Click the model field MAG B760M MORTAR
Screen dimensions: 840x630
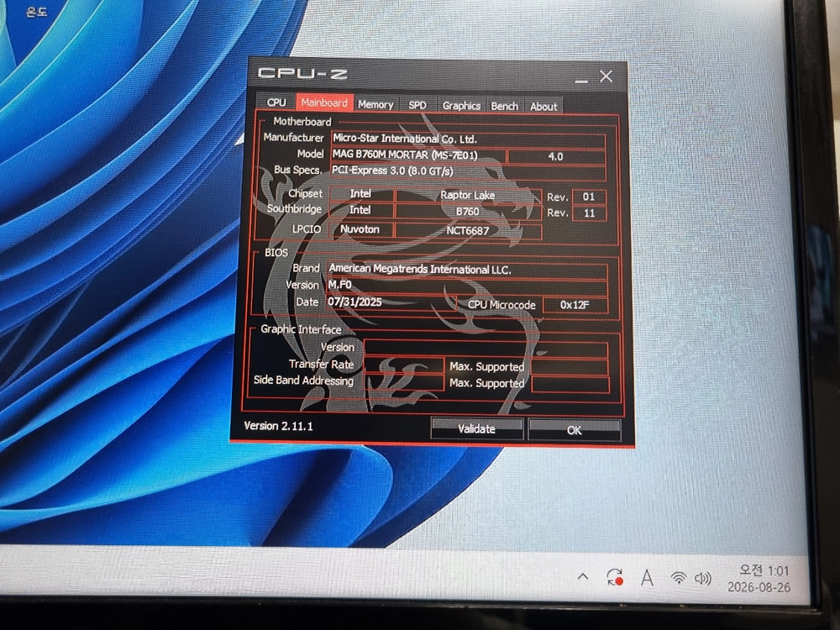(x=417, y=155)
